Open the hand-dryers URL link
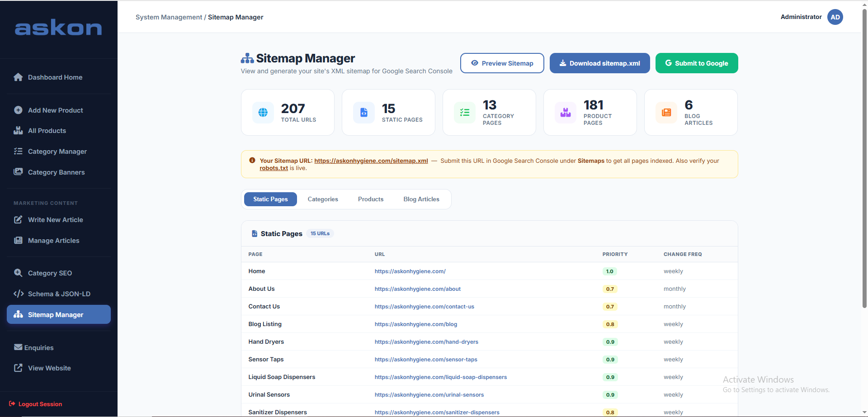 426,342
